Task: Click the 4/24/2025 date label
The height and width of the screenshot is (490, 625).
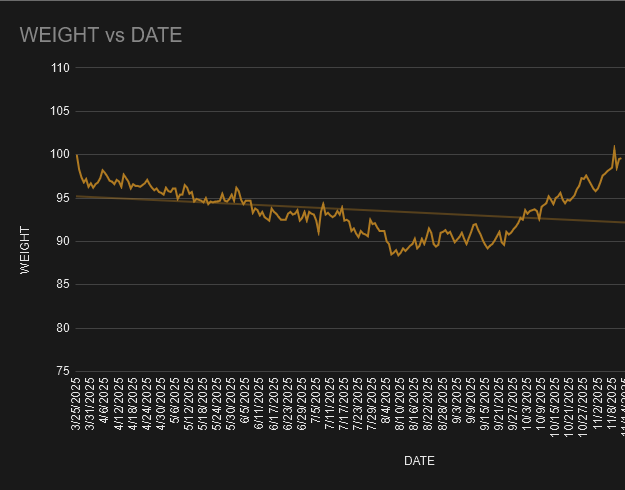Action: point(147,404)
